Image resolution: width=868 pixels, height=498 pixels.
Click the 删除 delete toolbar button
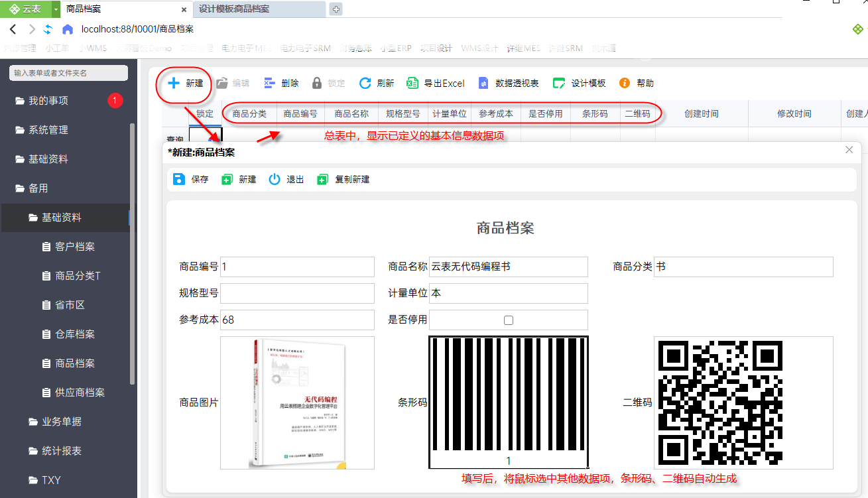(x=281, y=84)
